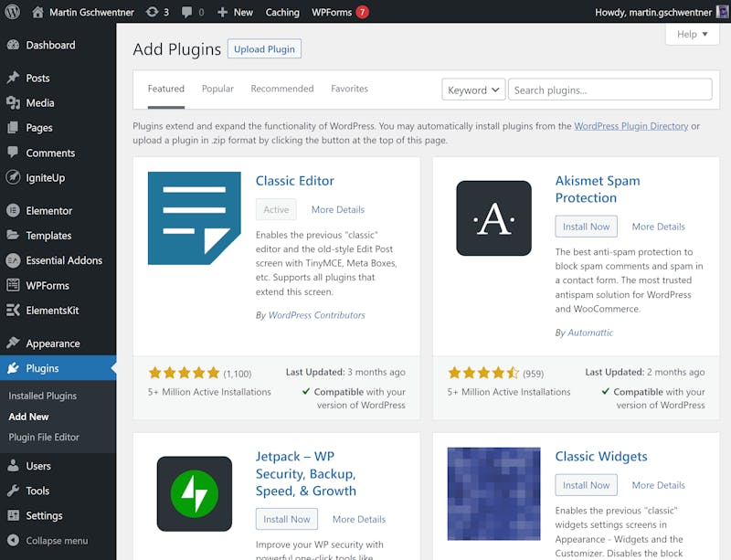This screenshot has height=560, width=731.
Task: Switch to the Featured tab
Action: 166,89
